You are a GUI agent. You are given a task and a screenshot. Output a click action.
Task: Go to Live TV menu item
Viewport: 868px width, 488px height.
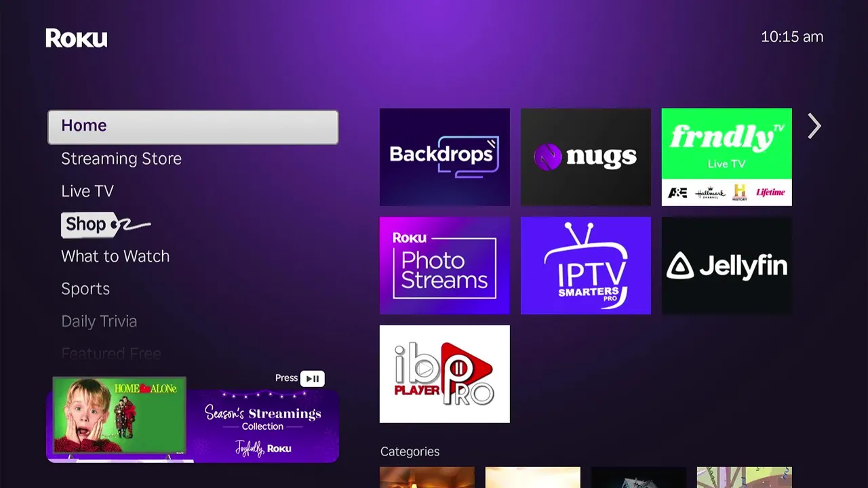click(x=87, y=191)
